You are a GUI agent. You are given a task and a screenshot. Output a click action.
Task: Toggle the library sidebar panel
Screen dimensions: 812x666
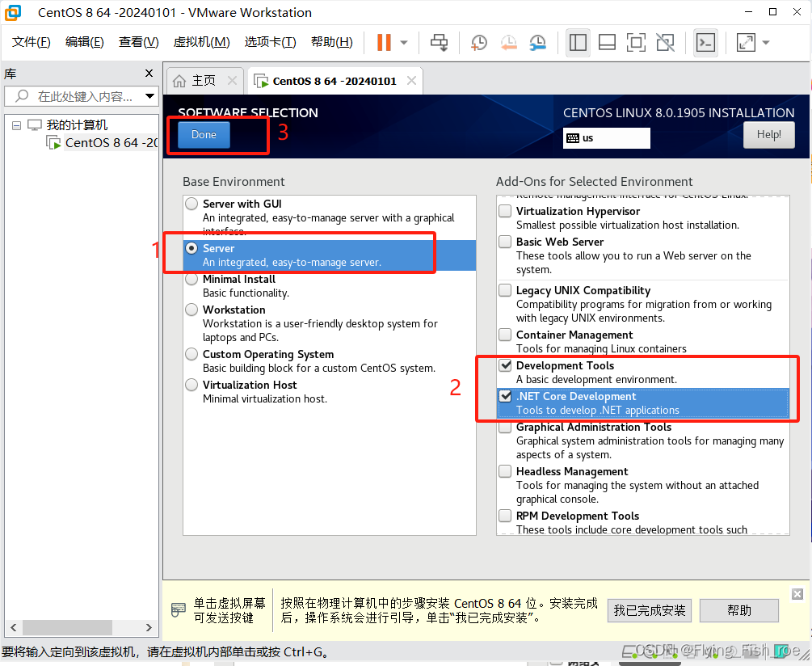click(x=578, y=42)
